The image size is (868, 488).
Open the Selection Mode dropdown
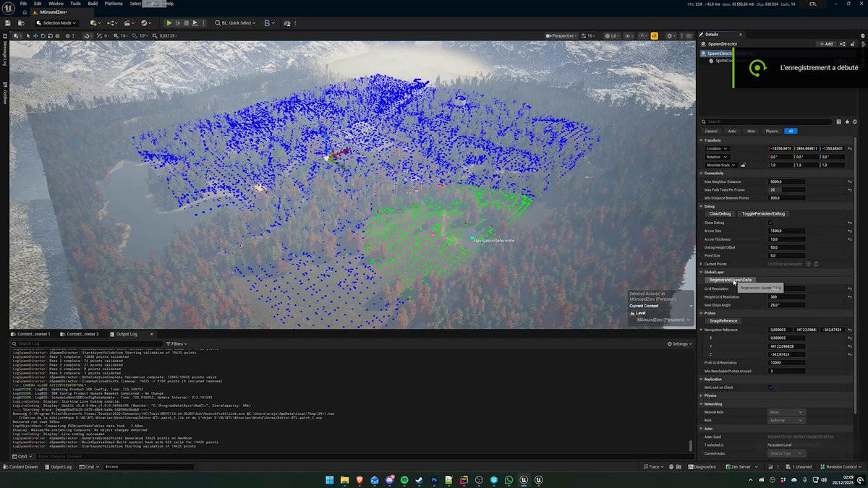click(56, 23)
